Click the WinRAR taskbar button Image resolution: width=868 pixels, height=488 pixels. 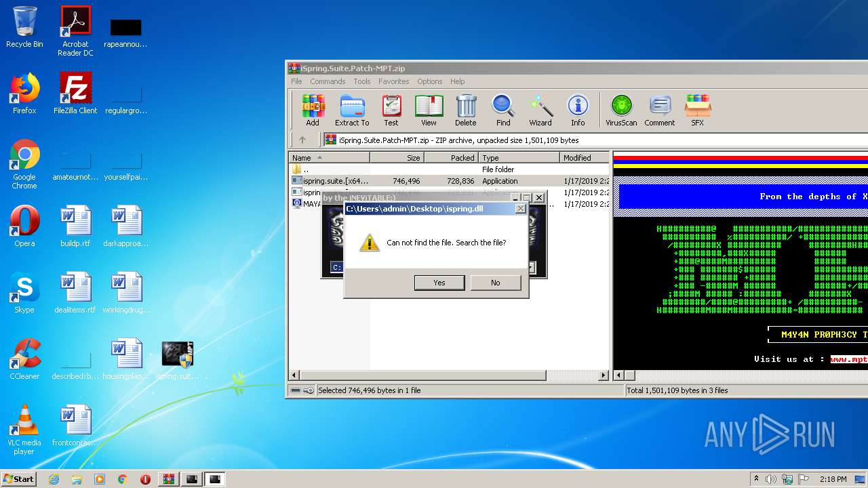pos(169,479)
